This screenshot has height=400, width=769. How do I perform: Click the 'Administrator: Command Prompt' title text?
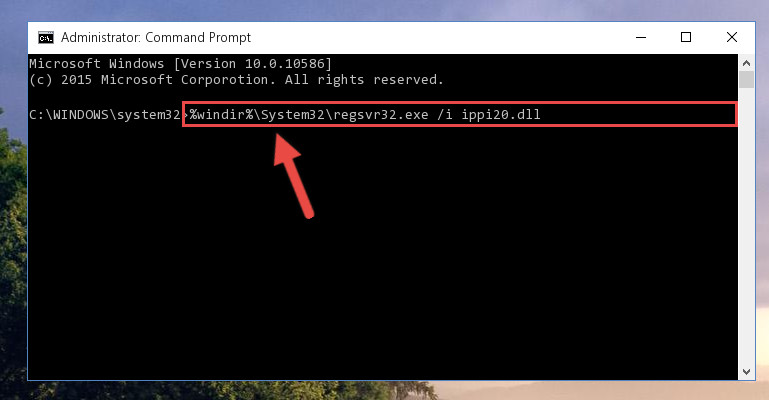point(156,38)
